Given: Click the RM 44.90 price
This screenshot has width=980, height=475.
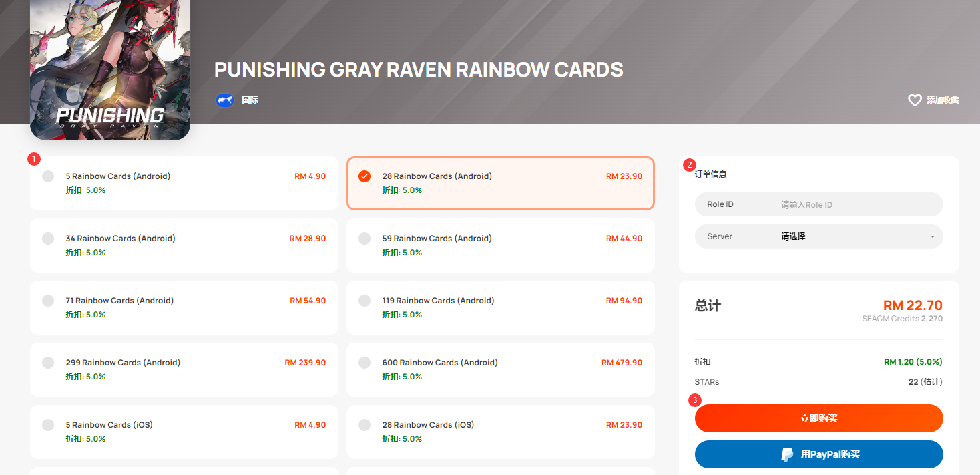Looking at the screenshot, I should click(x=624, y=239).
